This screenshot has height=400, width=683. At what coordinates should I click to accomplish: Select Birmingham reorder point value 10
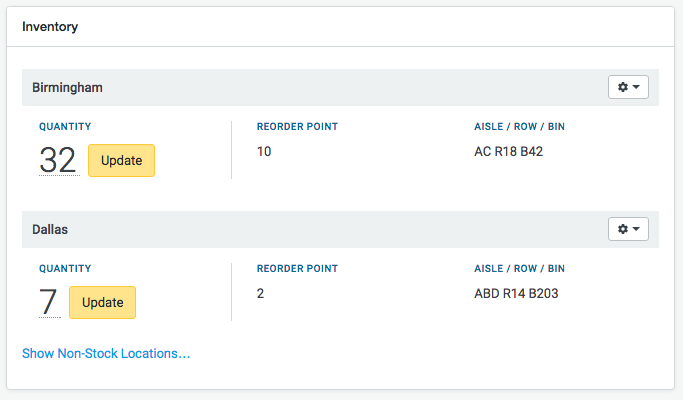(x=264, y=152)
